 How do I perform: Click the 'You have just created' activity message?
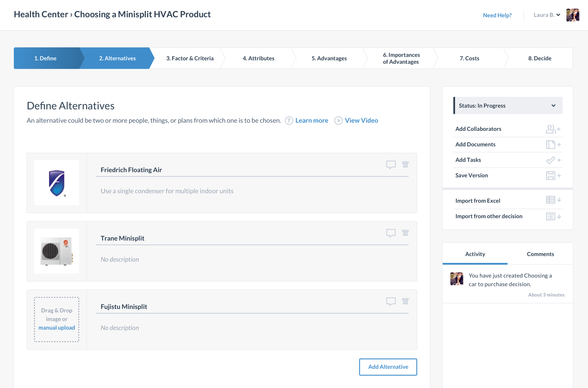pos(510,280)
